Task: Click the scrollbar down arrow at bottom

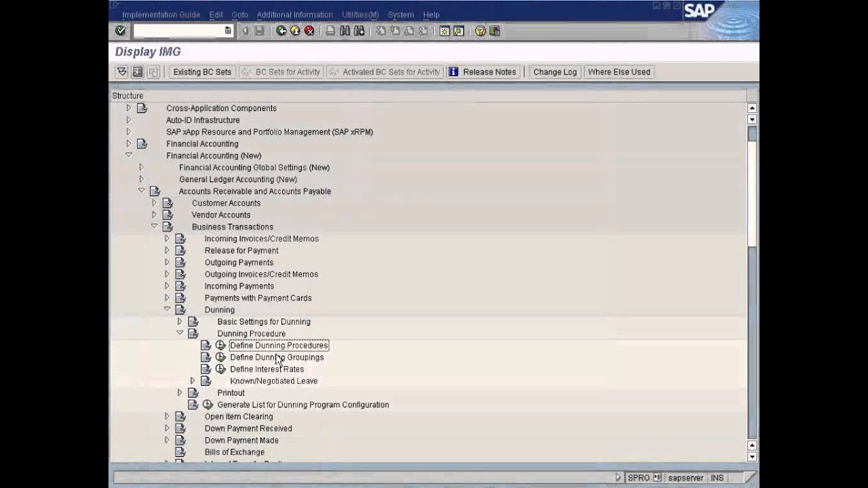Action: click(751, 457)
